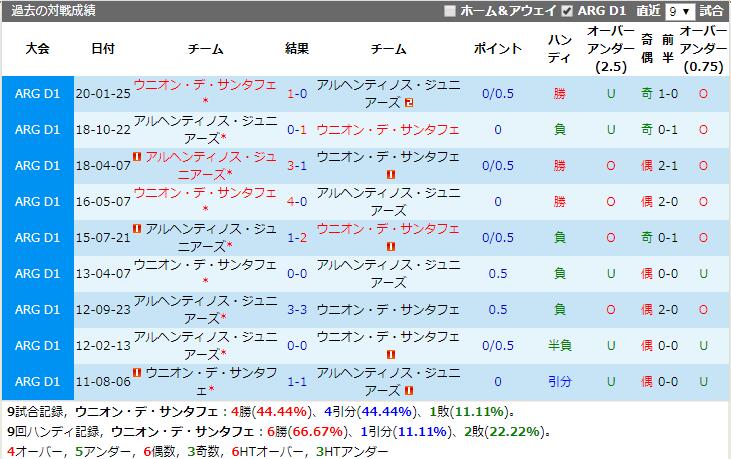
Task: Select away team アルヘンティノス・ジュニアーズ in 11-08-06 row
Action: (x=388, y=382)
